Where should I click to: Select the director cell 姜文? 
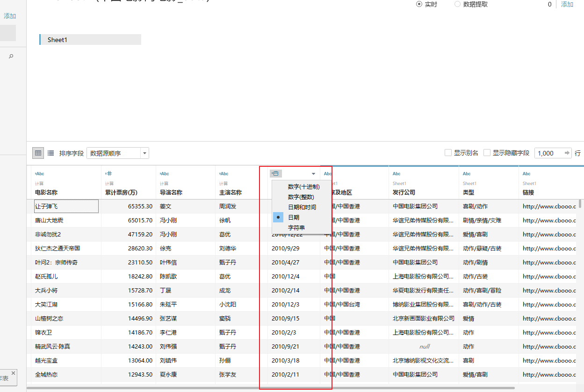click(186, 206)
